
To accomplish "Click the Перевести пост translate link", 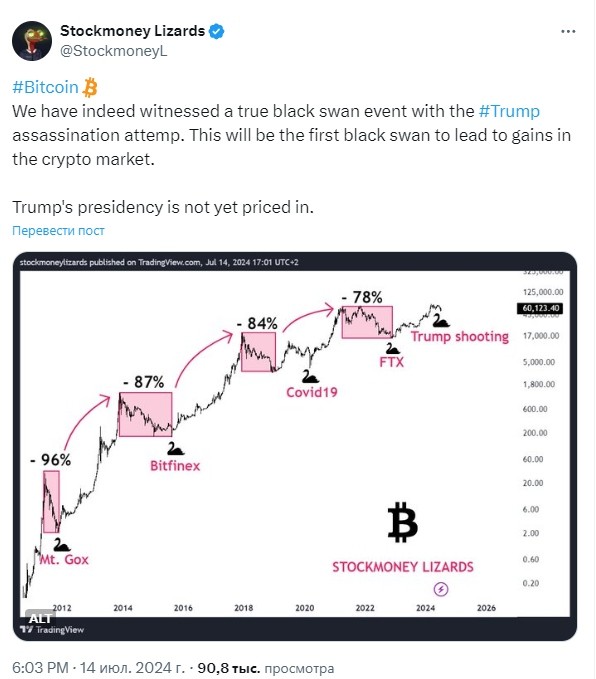I will tap(58, 230).
